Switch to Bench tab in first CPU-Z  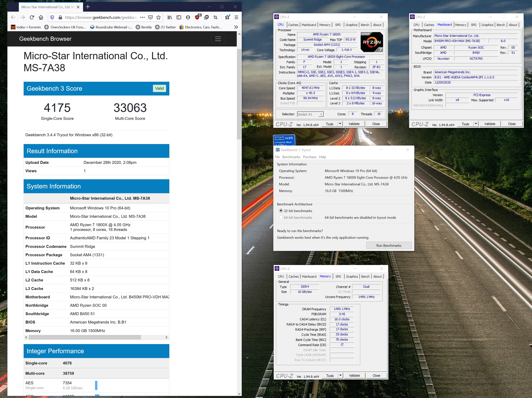coord(365,25)
